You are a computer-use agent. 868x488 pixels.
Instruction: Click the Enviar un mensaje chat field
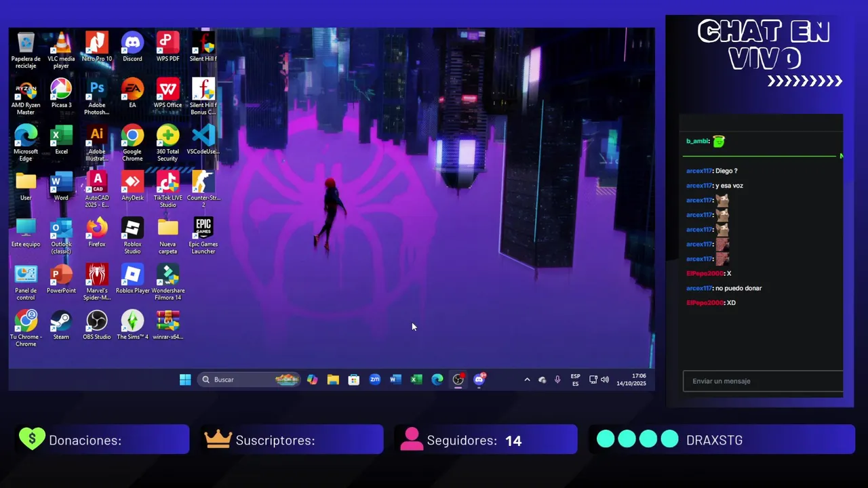[763, 381]
